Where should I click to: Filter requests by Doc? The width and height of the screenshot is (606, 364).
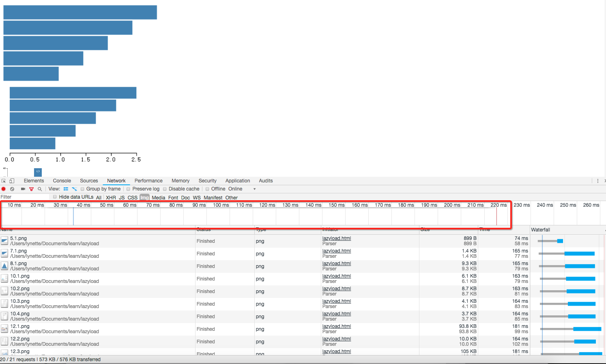pos(185,198)
